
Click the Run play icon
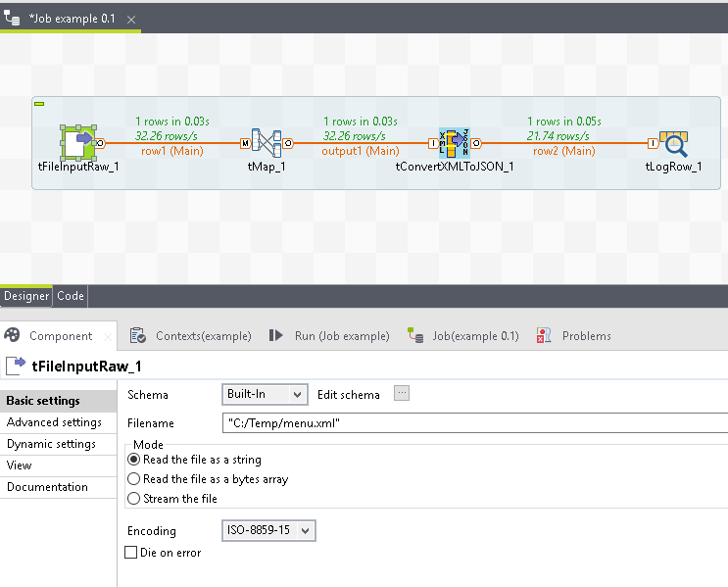pos(276,335)
